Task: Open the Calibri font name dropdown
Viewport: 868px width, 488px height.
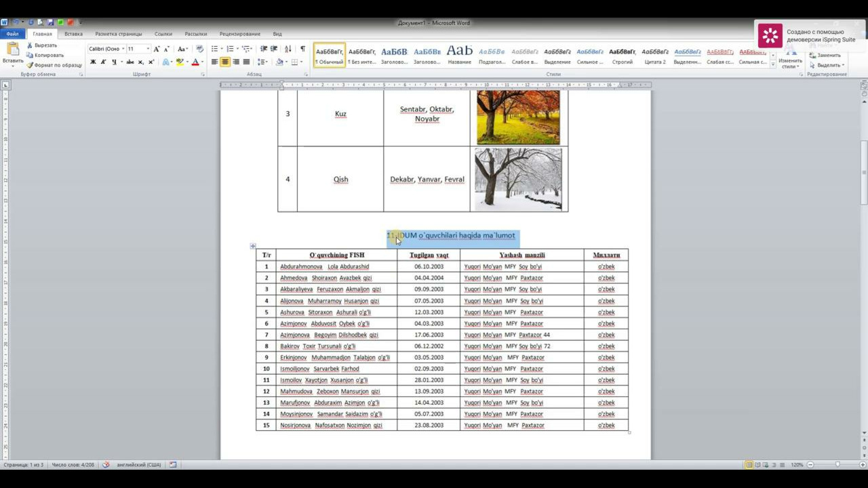Action: tap(123, 49)
